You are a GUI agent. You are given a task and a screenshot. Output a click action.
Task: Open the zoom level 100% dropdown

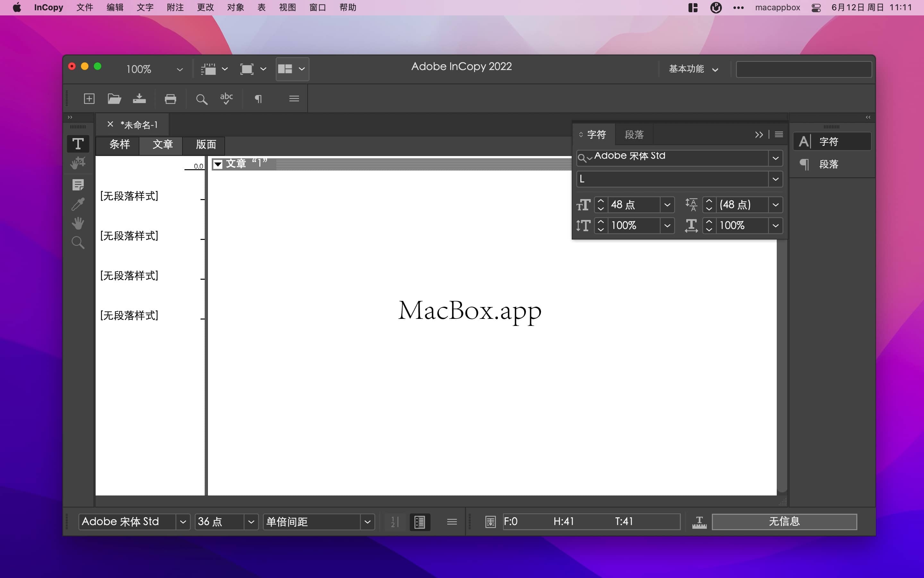coord(179,70)
